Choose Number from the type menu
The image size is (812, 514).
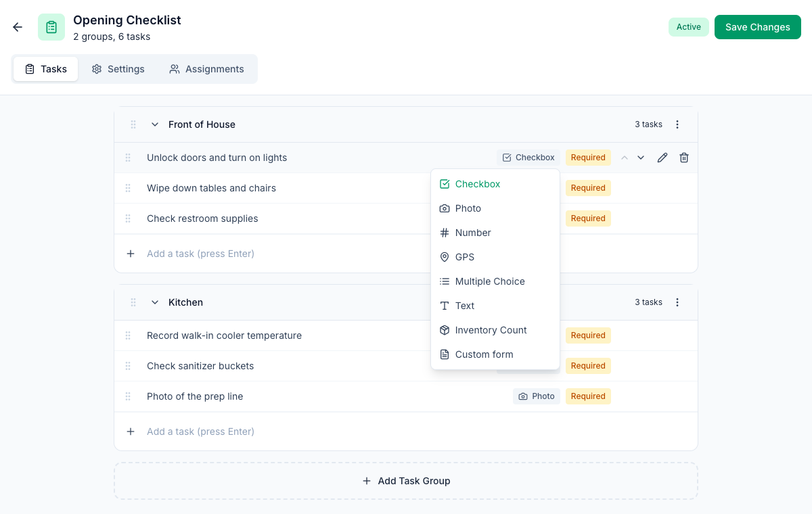coord(495,233)
